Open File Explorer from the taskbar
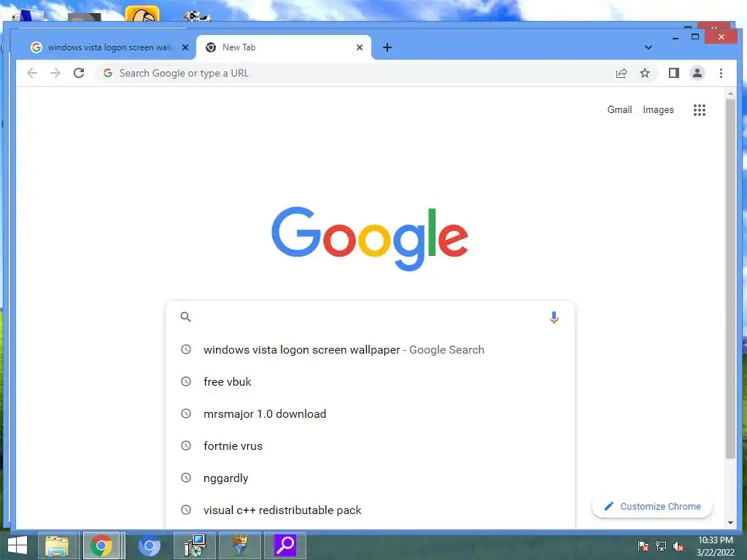The width and height of the screenshot is (747, 560). tap(57, 545)
